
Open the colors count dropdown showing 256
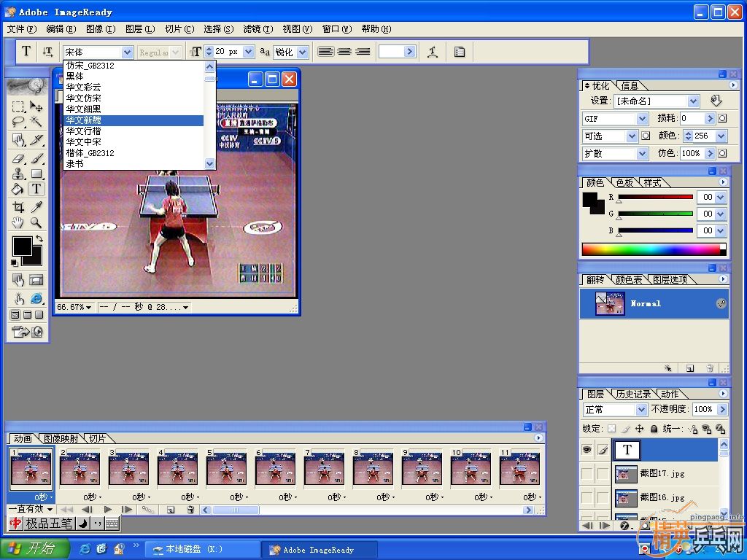pyautogui.click(x=721, y=136)
